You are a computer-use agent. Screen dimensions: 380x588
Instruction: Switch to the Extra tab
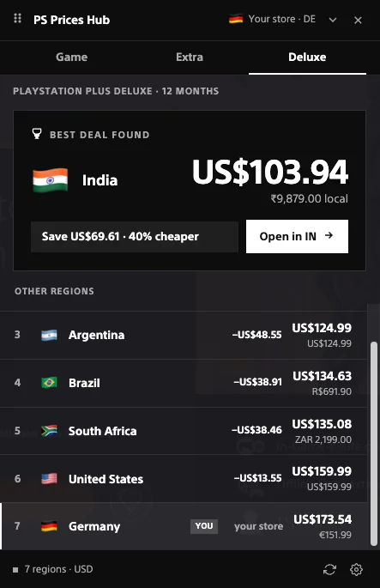[190, 57]
